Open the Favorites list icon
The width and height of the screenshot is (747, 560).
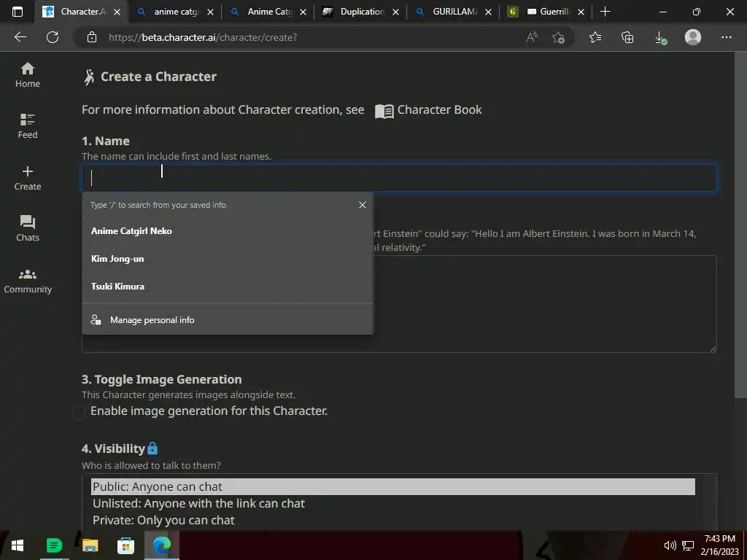(595, 37)
